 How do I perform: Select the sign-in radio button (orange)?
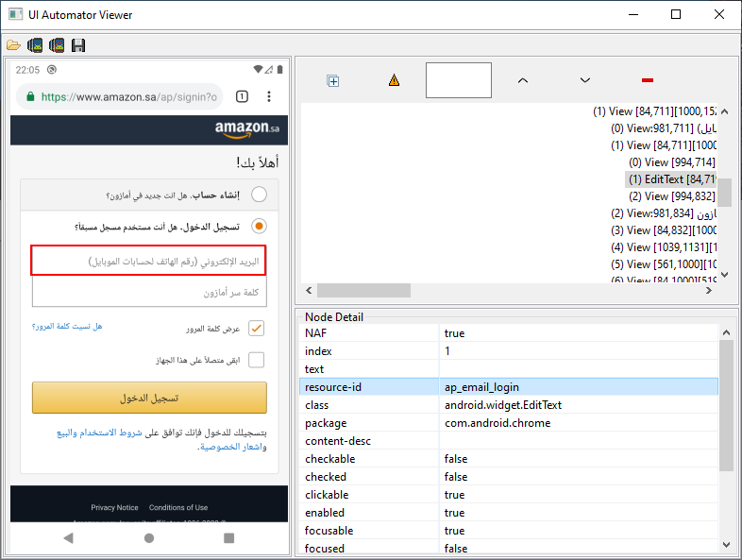pos(259,227)
